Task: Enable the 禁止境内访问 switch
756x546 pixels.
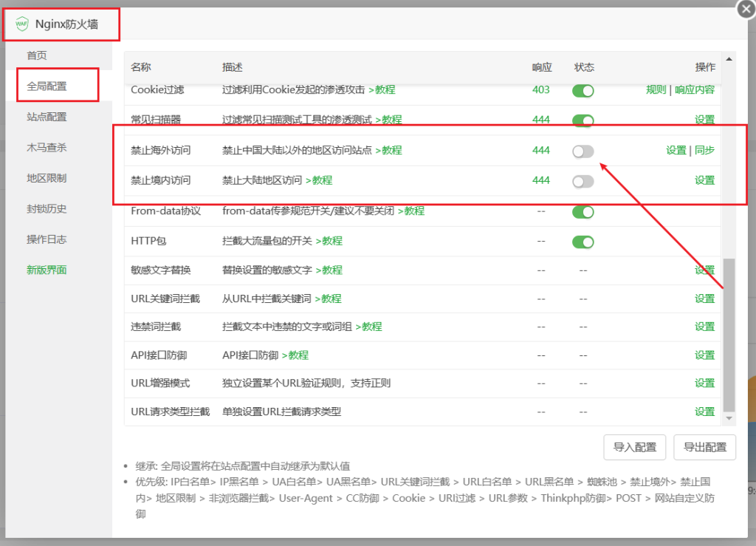Action: [583, 181]
